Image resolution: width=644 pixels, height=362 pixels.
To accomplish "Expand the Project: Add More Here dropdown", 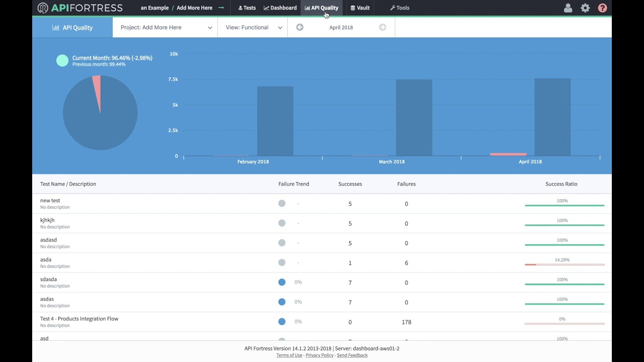I will (x=166, y=27).
